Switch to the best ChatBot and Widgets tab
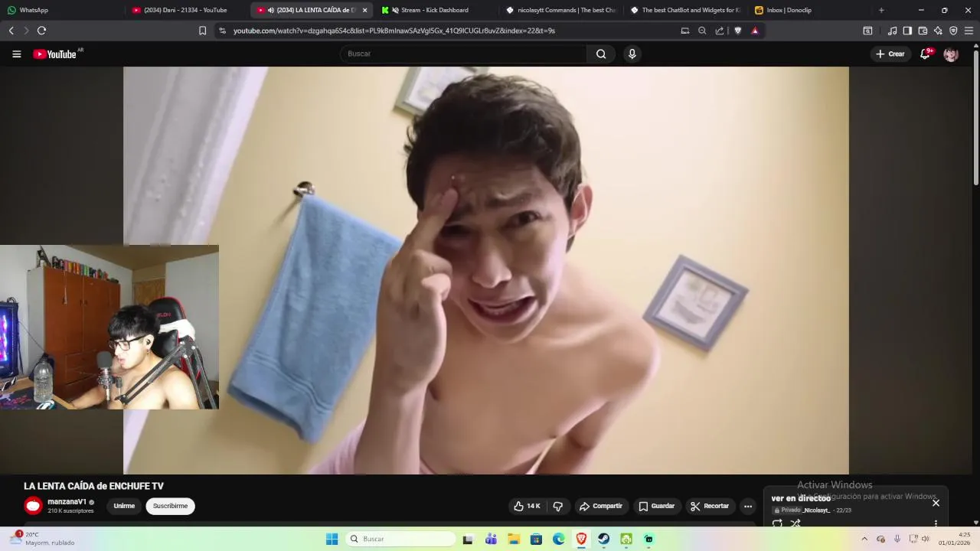Viewport: 980px width, 551px height. [686, 10]
